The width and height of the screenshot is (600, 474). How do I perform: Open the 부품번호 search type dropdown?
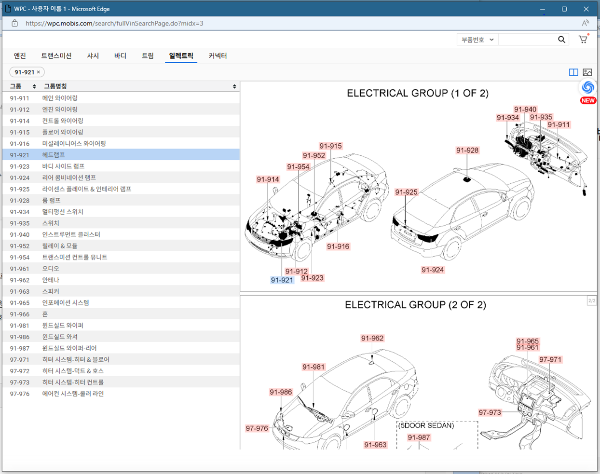[477, 39]
